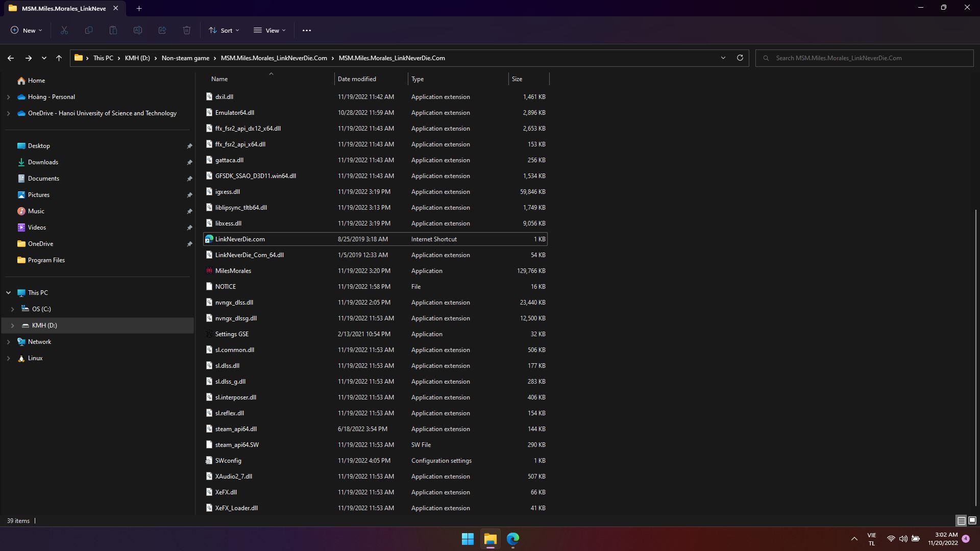Select the steam_api64.dll file
The width and height of the screenshot is (980, 551).
tap(375, 429)
